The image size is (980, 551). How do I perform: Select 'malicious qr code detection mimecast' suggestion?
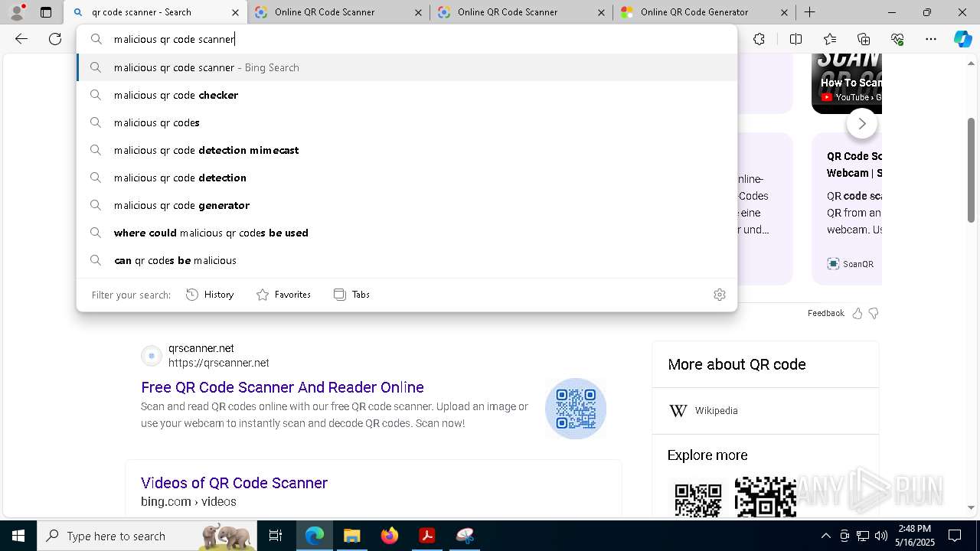(407, 150)
